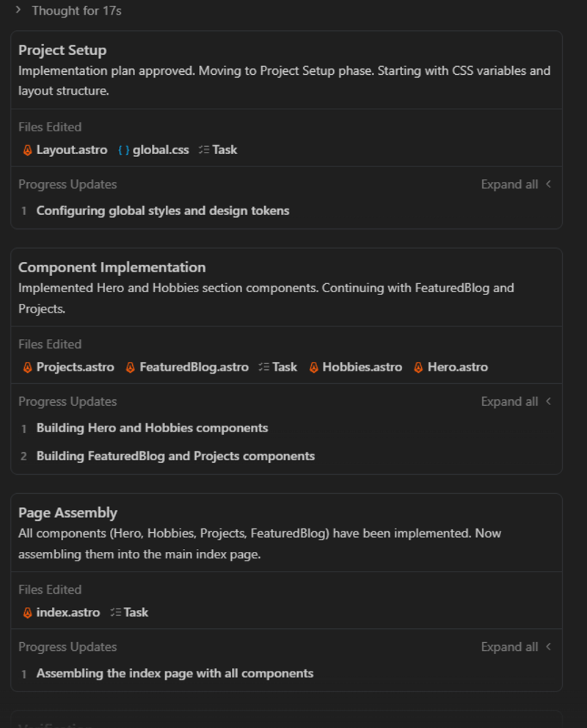Select "Configuring global styles and design tokens" update

pyautogui.click(x=163, y=211)
